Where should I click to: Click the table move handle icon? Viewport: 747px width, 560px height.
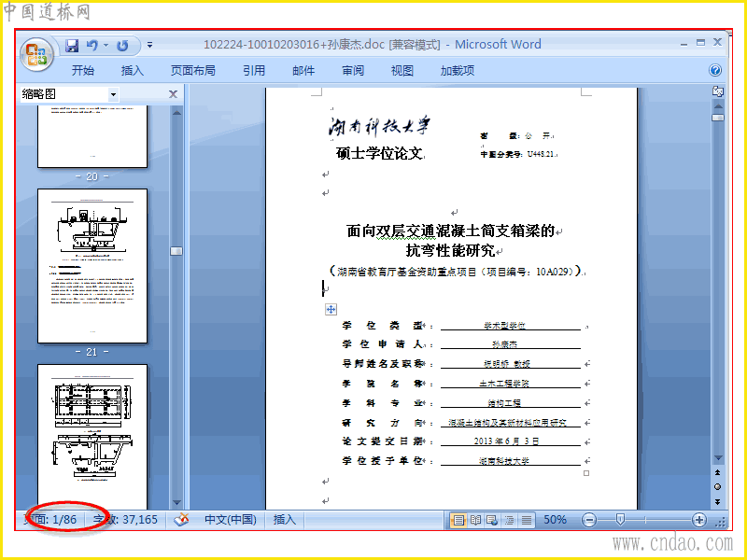tap(331, 310)
